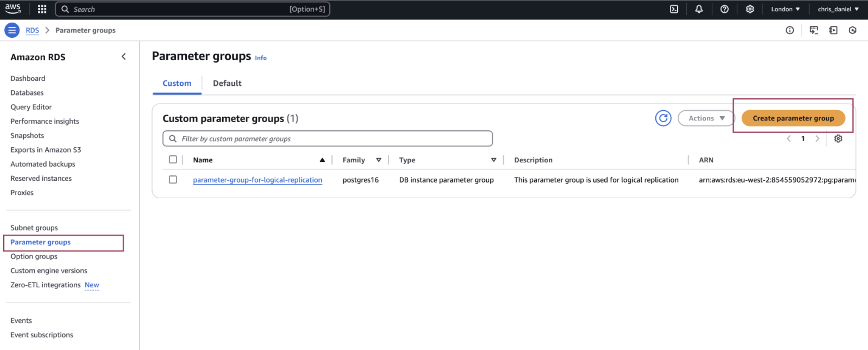Open the London region dropdown

785,9
